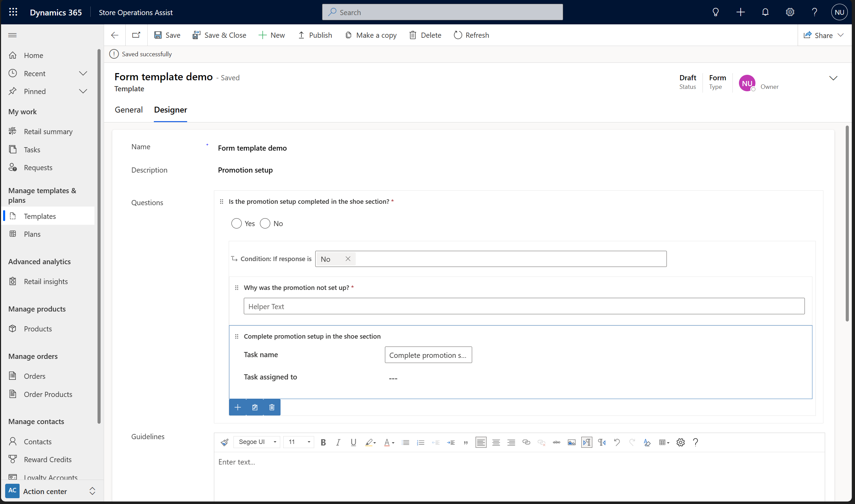The image size is (855, 504).
Task: Switch to the General tab
Action: [128, 110]
